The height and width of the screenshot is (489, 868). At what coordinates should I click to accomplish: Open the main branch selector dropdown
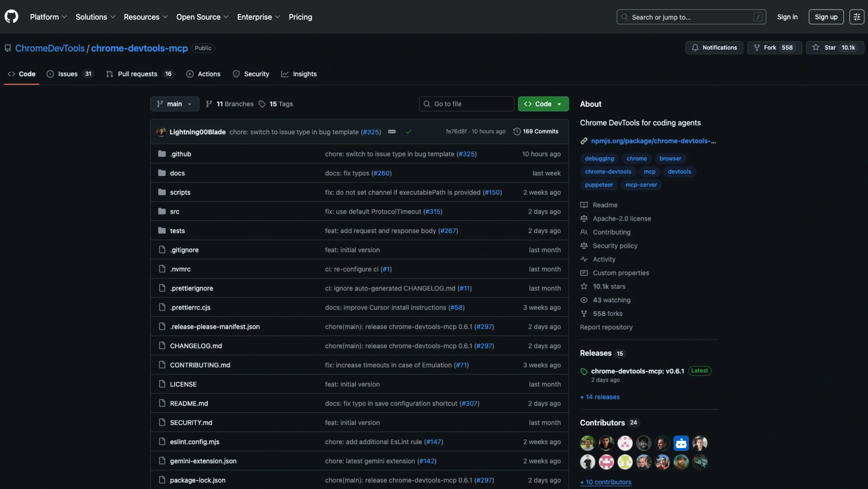[174, 104]
